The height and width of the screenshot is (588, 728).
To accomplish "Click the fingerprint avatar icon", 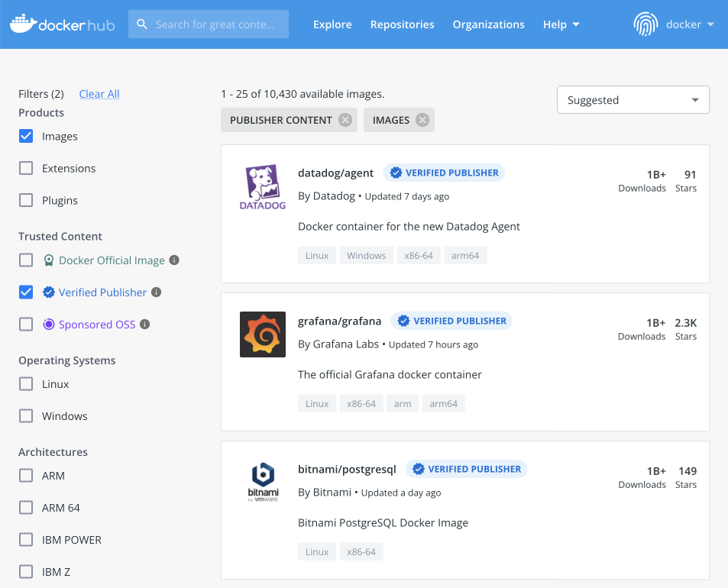I will 645,24.
